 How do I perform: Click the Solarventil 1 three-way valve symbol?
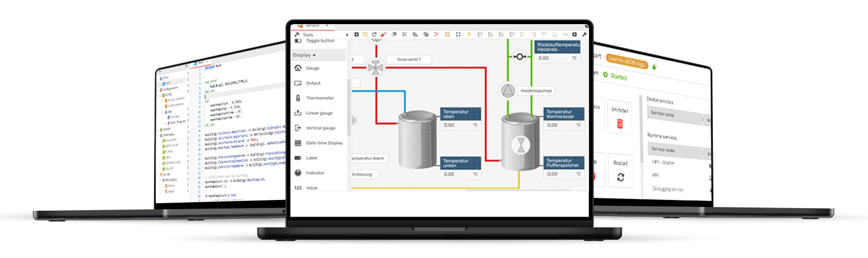point(375,68)
